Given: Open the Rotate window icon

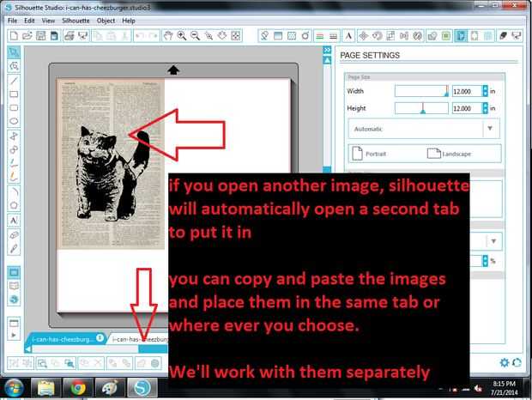Looking at the screenshot, I should [377, 36].
